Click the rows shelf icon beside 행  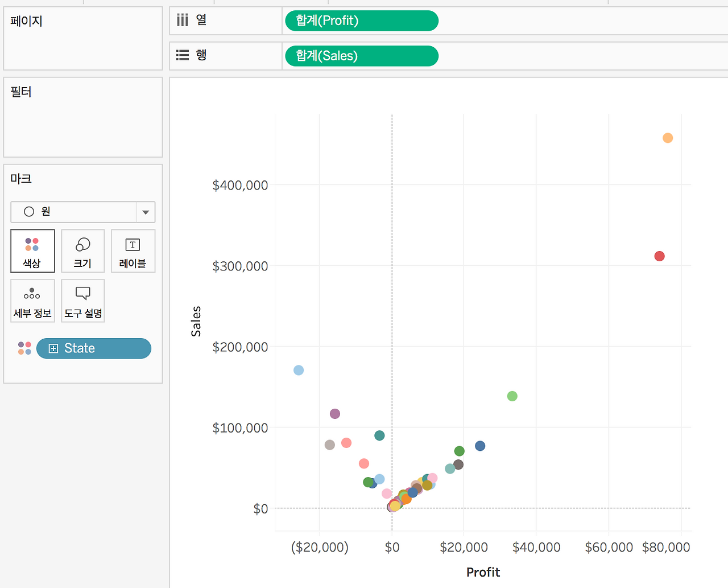(182, 55)
